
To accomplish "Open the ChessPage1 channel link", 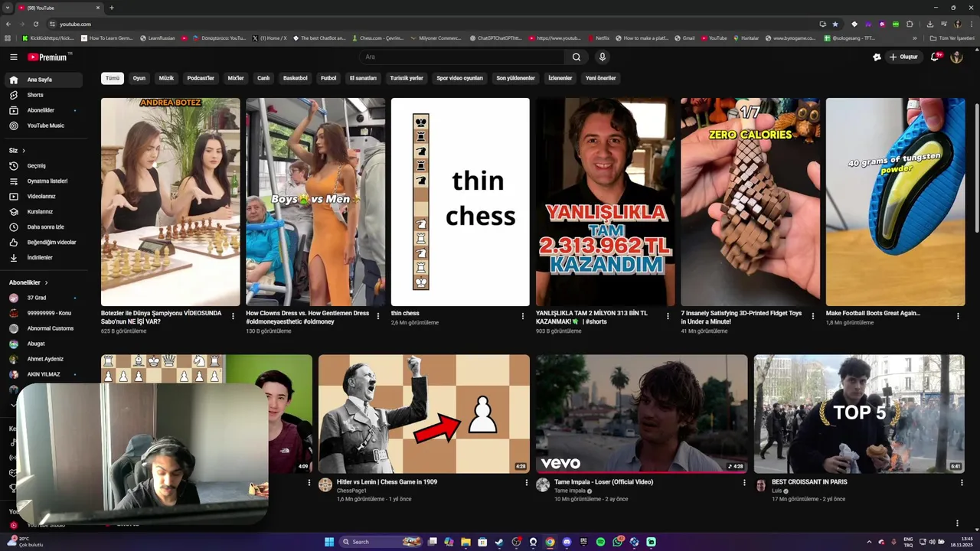I will [351, 491].
